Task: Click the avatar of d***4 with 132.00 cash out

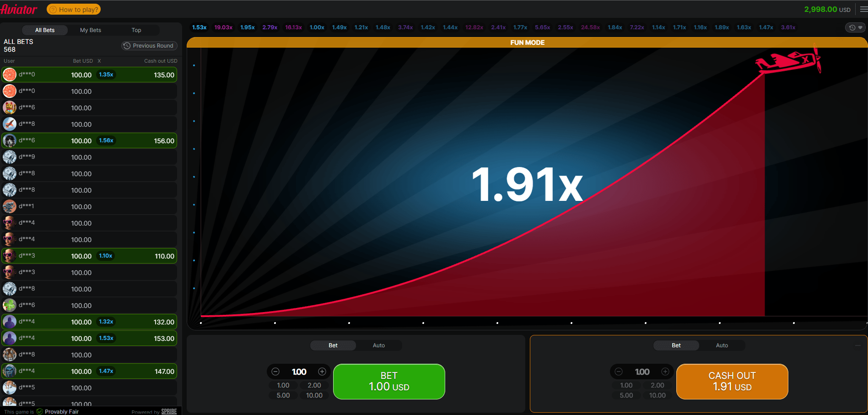Action: coord(10,322)
